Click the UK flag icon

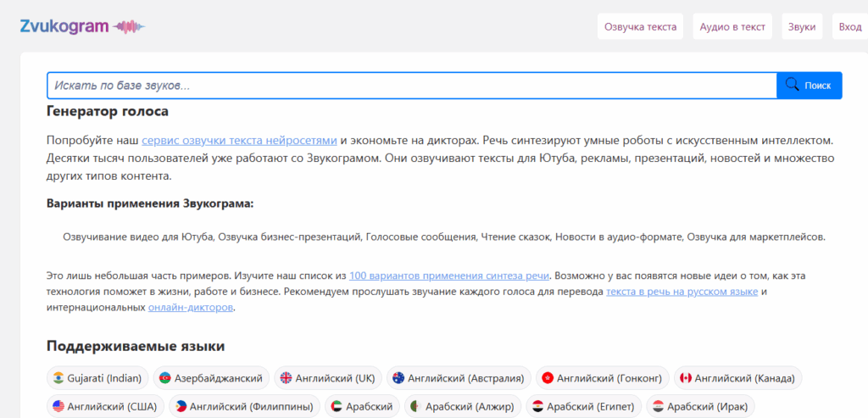click(286, 378)
